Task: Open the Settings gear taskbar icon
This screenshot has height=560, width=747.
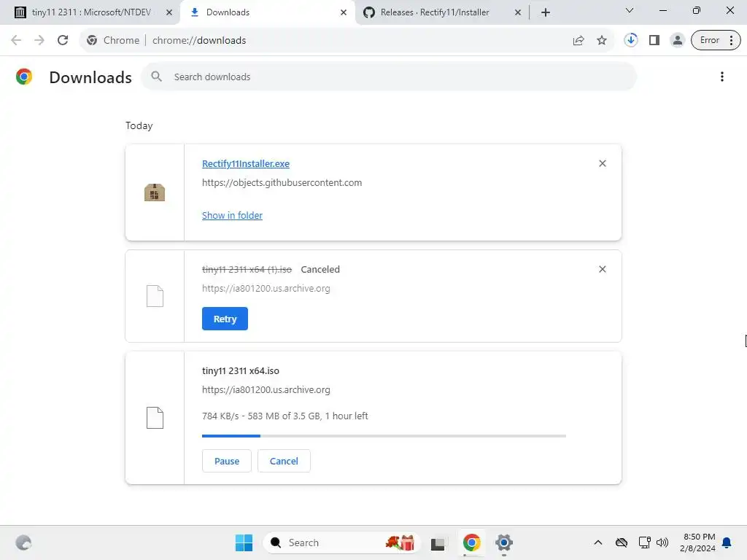Action: (503, 542)
